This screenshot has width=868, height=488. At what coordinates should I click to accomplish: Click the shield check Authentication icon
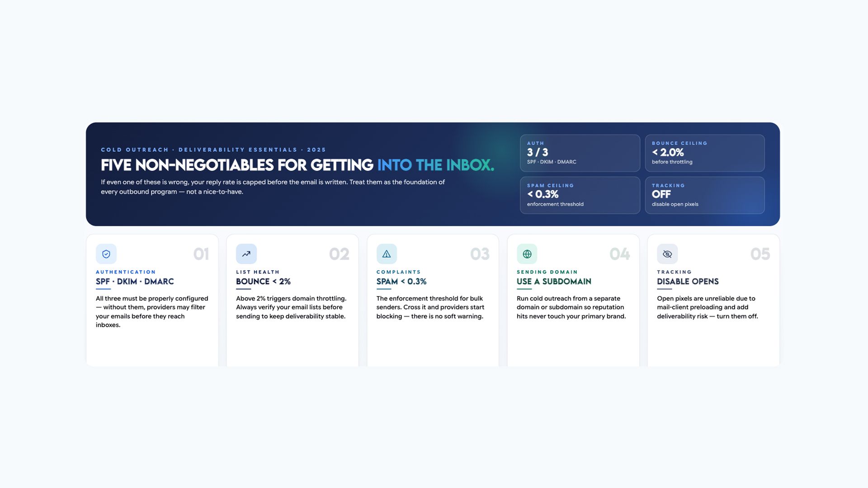pos(106,254)
